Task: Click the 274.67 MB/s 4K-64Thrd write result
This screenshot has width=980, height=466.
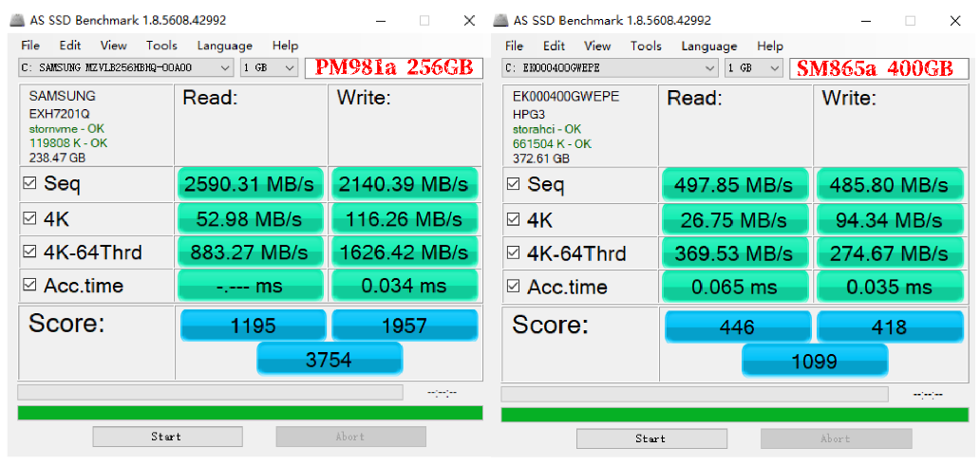Action: coord(890,253)
